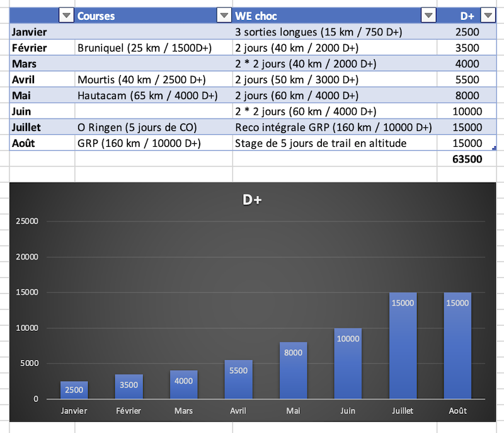Select the Hautacam (65 km / 4000 D+) cell
Viewport: 504px width, 433px height.
point(147,96)
